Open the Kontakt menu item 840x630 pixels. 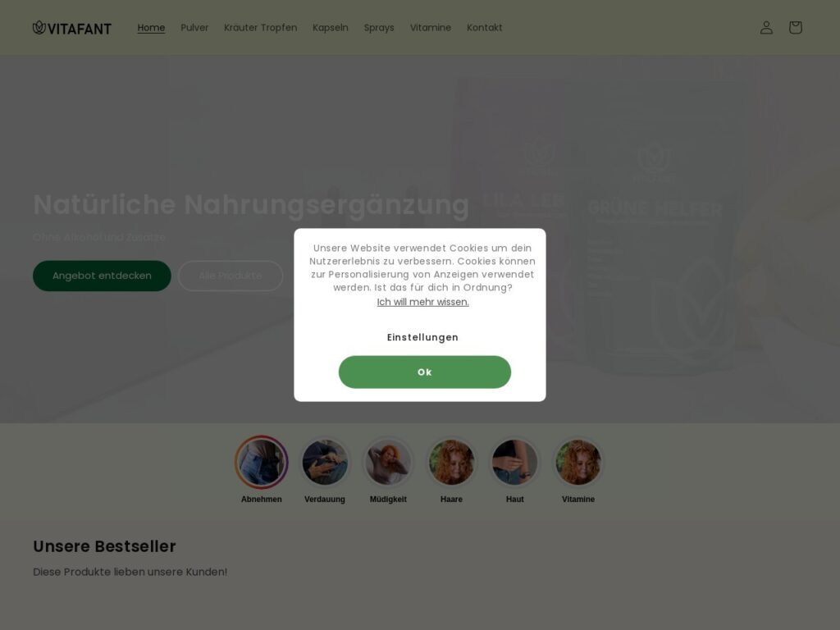click(484, 27)
